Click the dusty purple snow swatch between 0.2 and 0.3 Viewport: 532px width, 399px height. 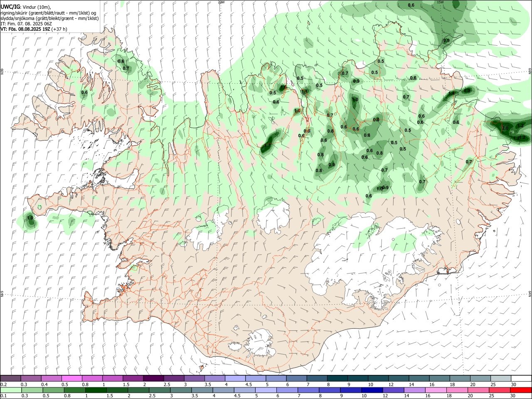tap(10, 378)
